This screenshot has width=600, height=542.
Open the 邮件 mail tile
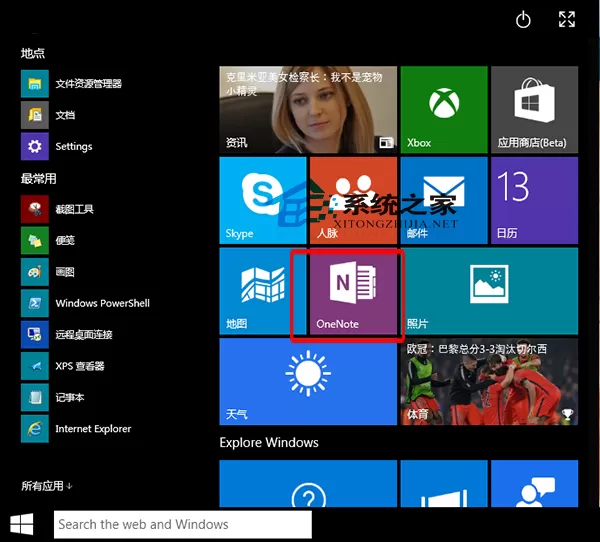pyautogui.click(x=444, y=200)
